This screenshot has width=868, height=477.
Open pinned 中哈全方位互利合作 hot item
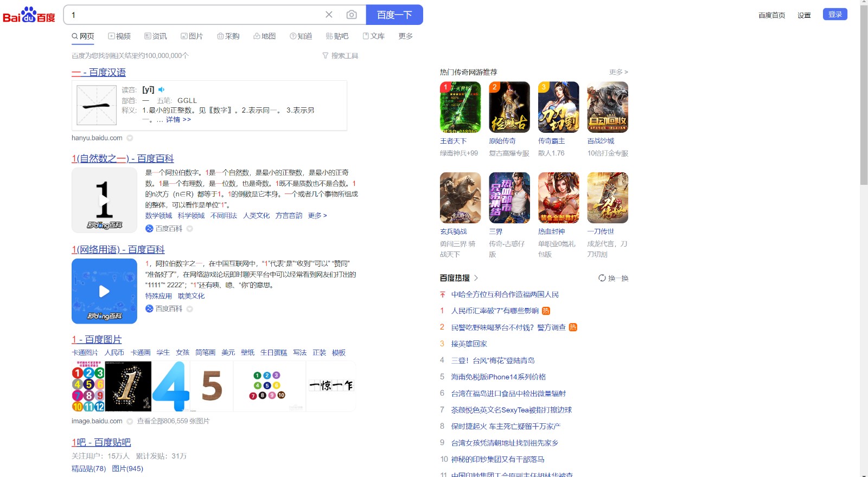(505, 295)
